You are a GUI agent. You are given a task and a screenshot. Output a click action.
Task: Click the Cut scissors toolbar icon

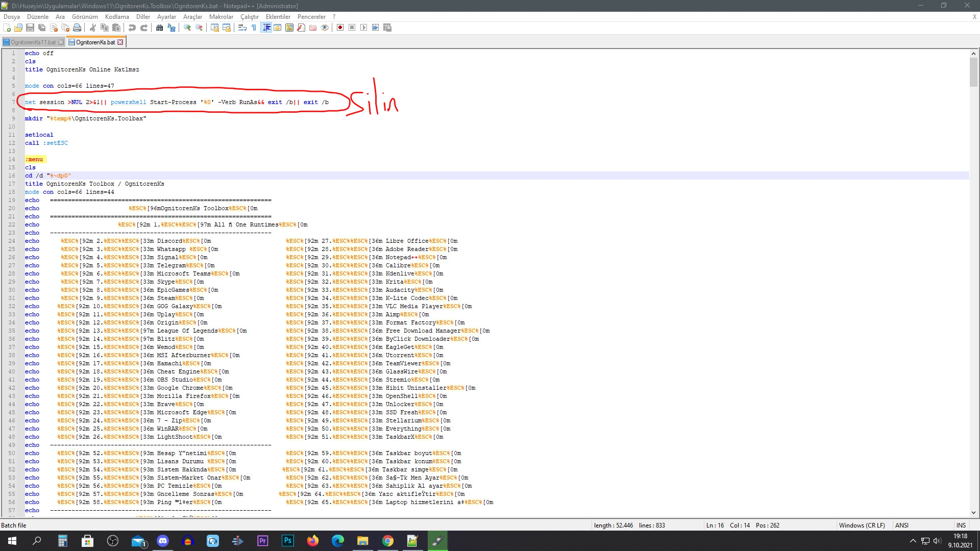click(93, 28)
